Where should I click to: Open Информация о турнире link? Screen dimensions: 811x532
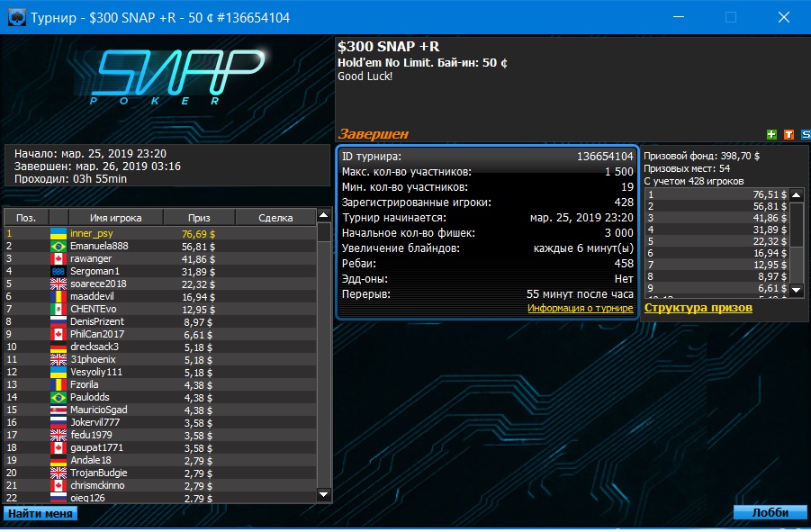pyautogui.click(x=580, y=308)
